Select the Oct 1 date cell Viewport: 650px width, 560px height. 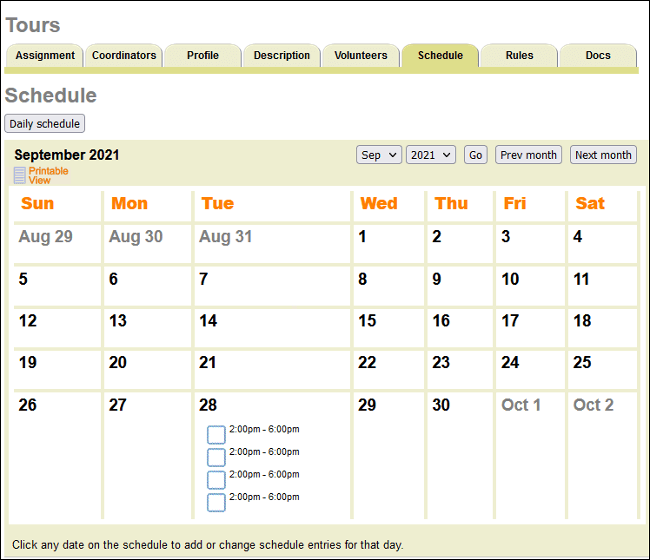[521, 405]
